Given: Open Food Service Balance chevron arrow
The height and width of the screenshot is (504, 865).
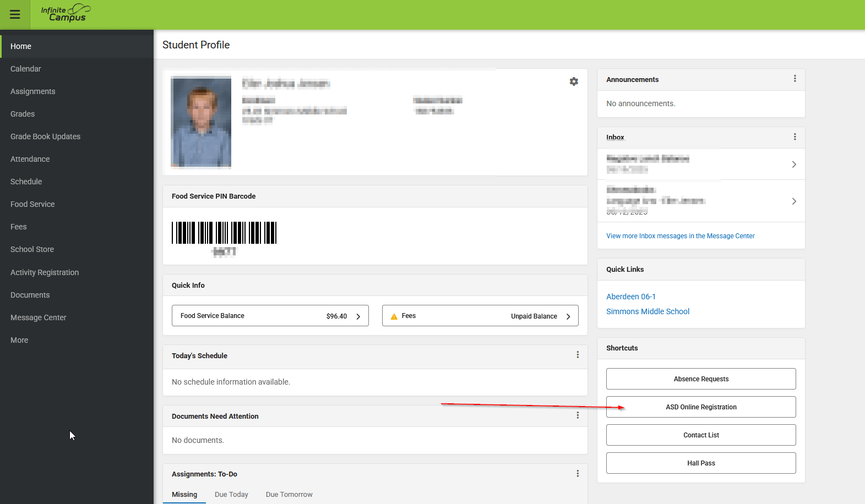Looking at the screenshot, I should (358, 316).
